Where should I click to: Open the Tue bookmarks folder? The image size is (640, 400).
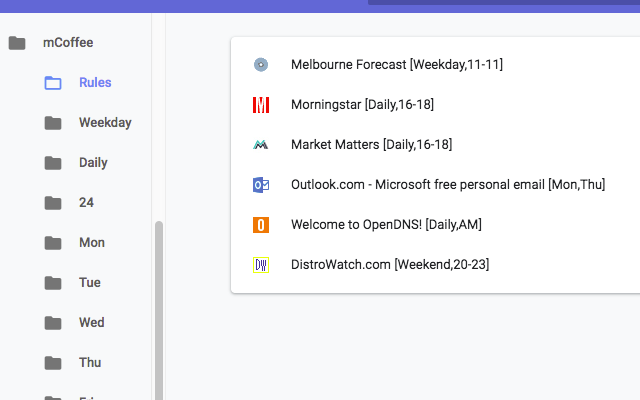[x=90, y=283]
